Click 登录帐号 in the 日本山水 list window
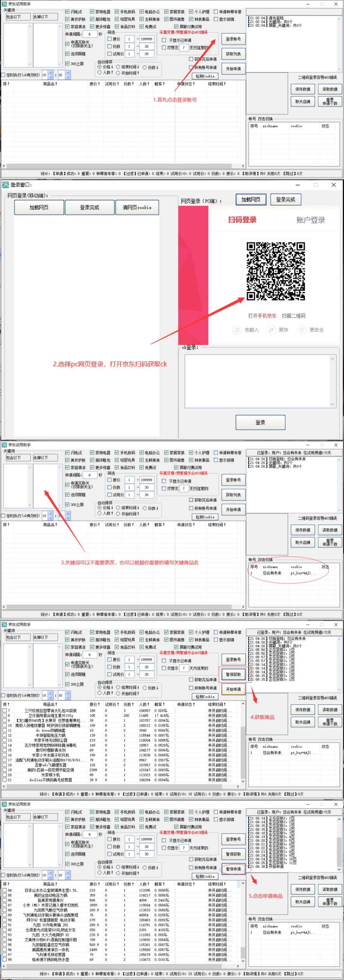The height and width of the screenshot is (980, 344). coord(233,839)
